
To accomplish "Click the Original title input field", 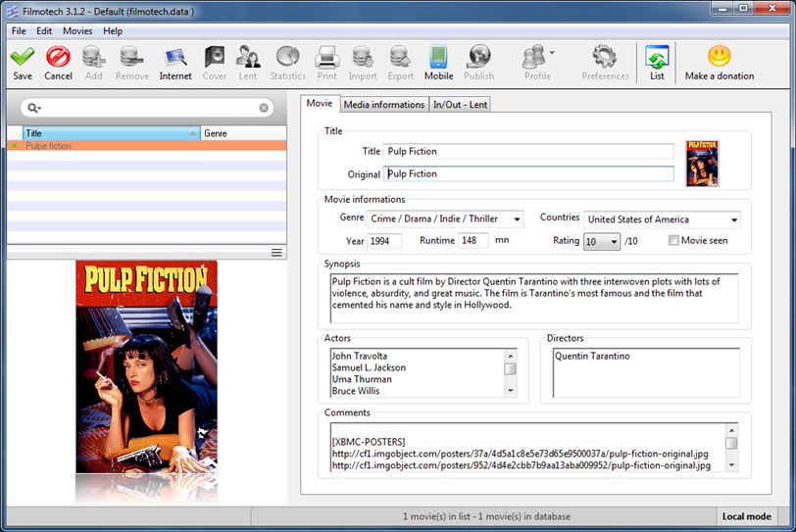I will point(528,173).
